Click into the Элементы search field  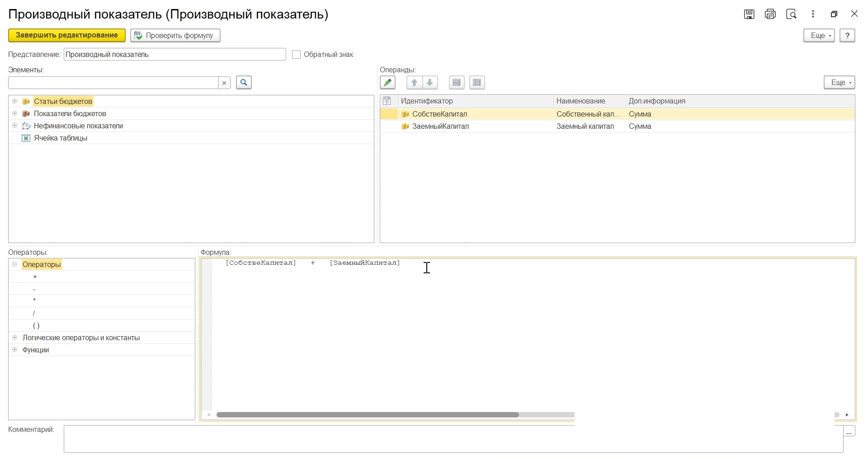coord(113,83)
